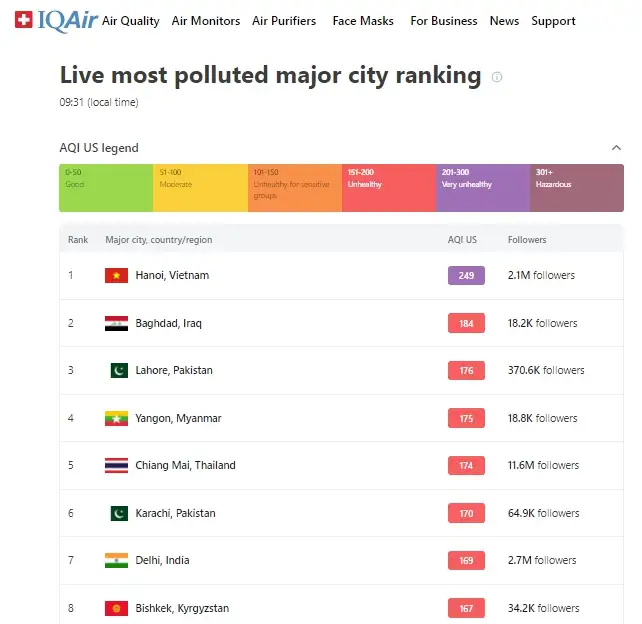Collapse the AQI US legend
The width and height of the screenshot is (642, 624).
coord(616,148)
